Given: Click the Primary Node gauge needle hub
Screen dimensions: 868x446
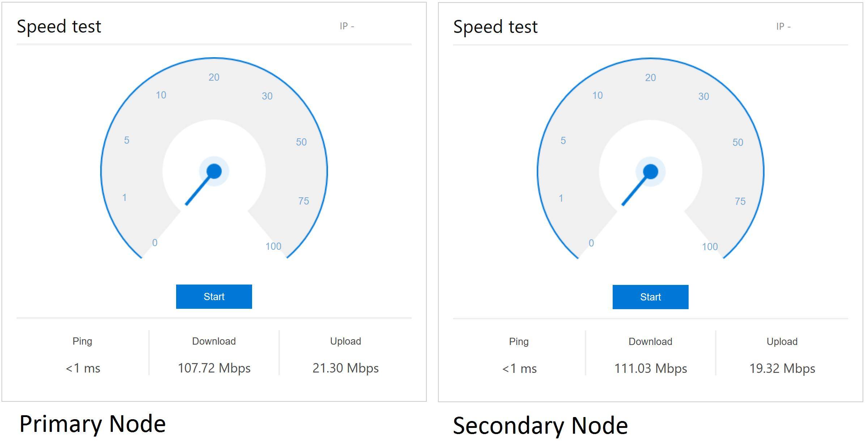Looking at the screenshot, I should 214,171.
